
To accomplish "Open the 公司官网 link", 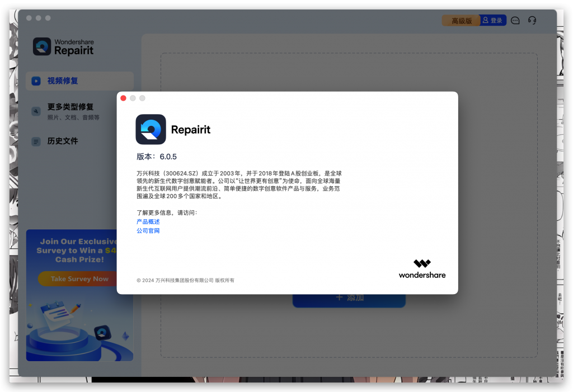I will (148, 230).
